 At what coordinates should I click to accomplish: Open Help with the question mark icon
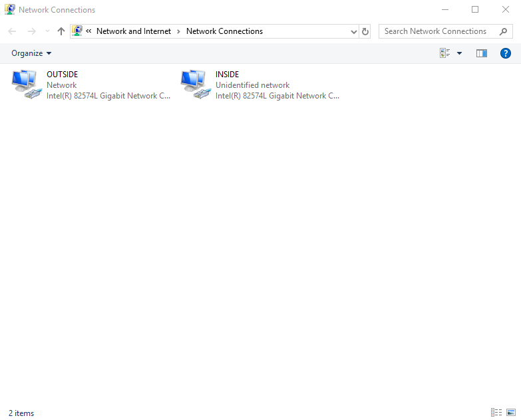click(505, 53)
